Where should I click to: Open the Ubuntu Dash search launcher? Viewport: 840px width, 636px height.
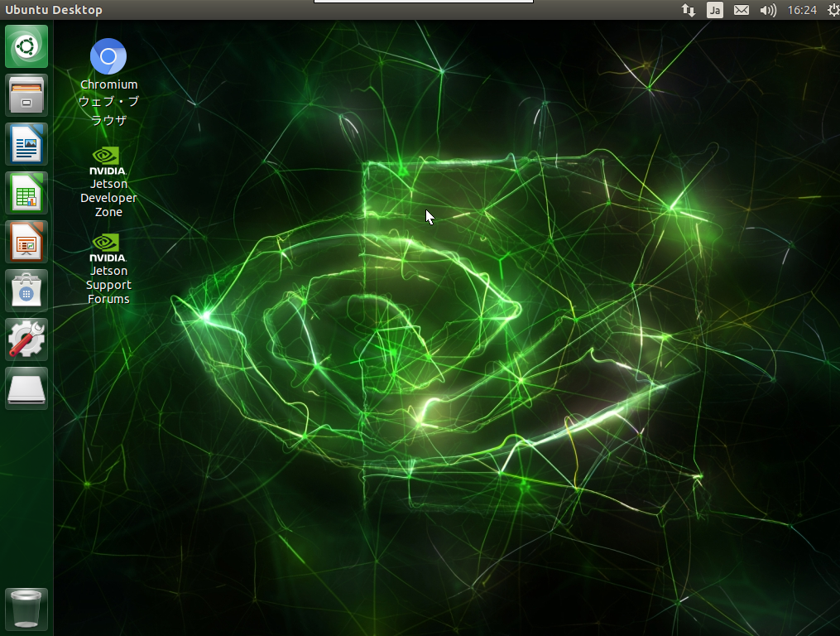pyautogui.click(x=26, y=46)
